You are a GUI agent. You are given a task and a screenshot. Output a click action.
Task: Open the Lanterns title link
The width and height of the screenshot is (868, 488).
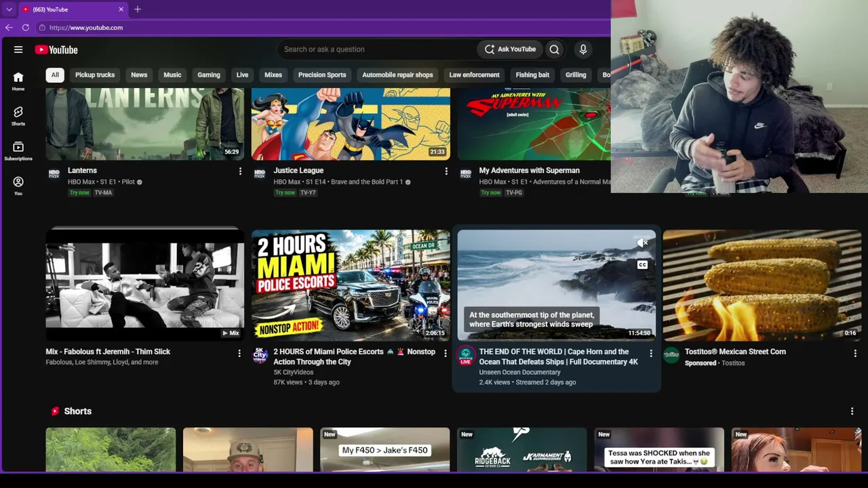(82, 171)
